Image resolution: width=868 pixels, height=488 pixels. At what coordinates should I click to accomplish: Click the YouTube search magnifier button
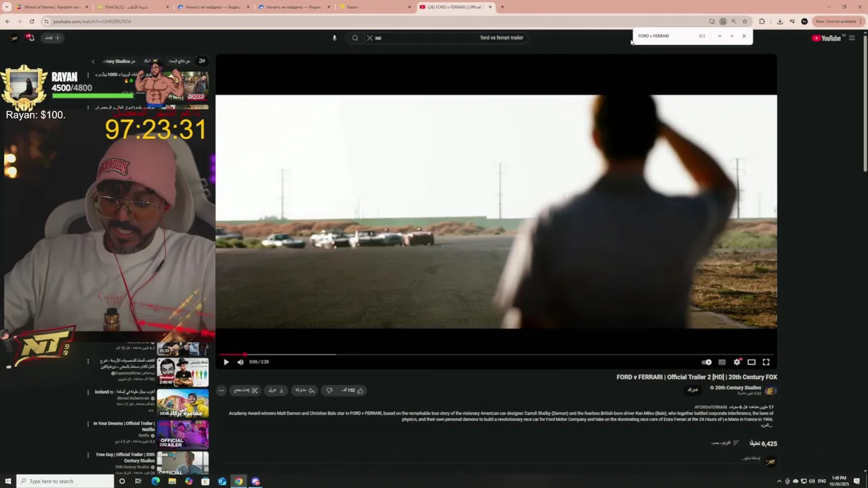[355, 38]
